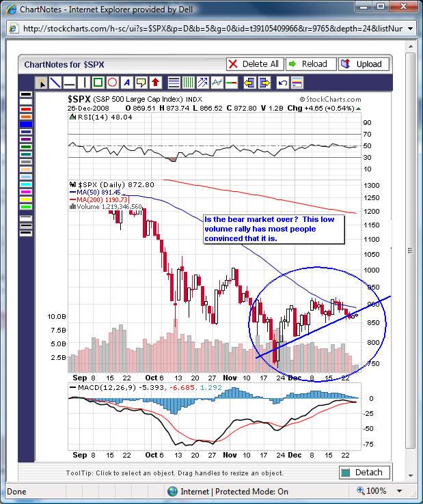
Task: Pick the dark green color swatch
Action: (x=26, y=147)
